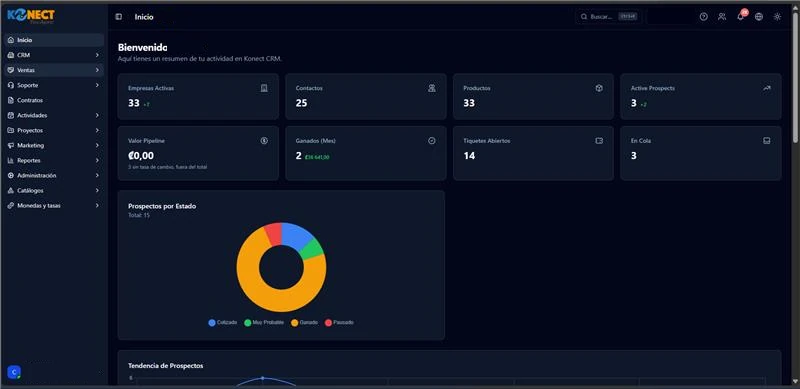The height and width of the screenshot is (389, 800).
Task: Toggle light theme sun icon
Action: pyautogui.click(x=777, y=17)
